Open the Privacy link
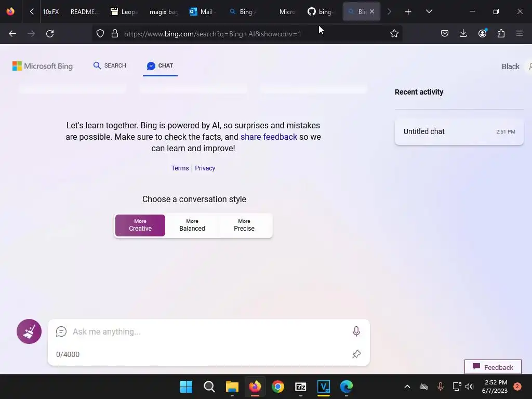 pos(205,168)
